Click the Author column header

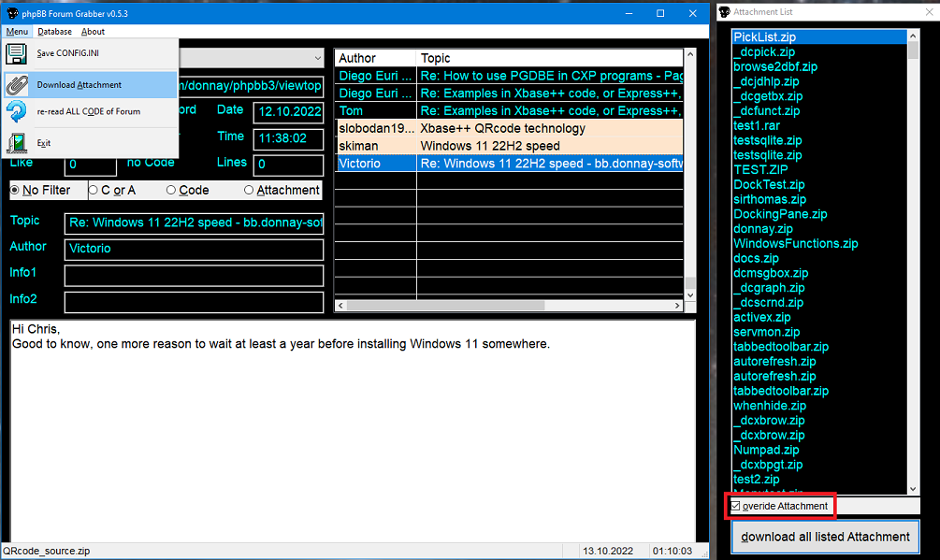(x=375, y=58)
